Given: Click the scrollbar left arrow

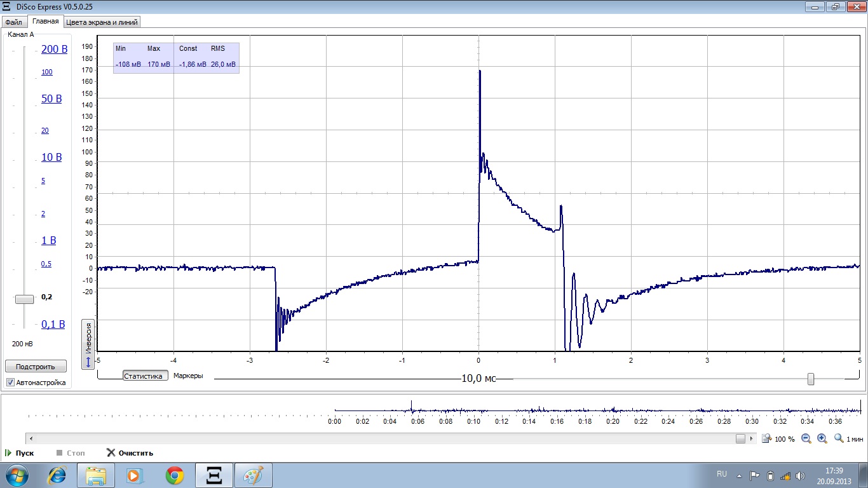Looking at the screenshot, I should [31, 438].
